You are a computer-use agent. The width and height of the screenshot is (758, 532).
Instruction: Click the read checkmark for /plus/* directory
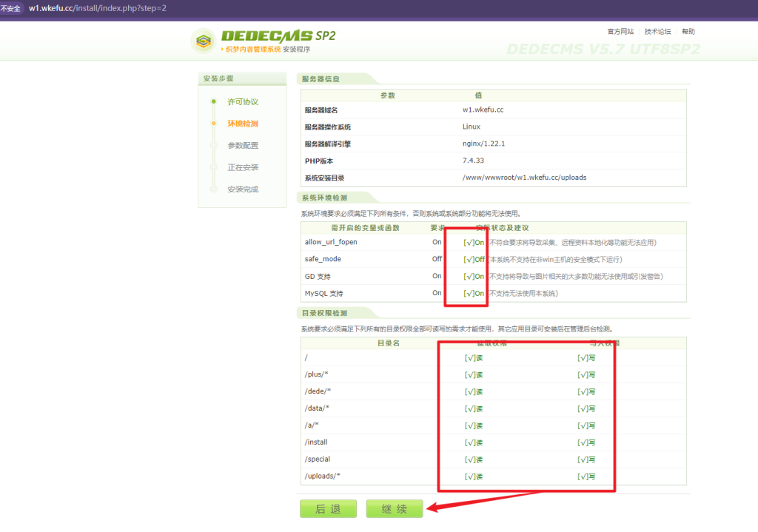[x=473, y=375]
